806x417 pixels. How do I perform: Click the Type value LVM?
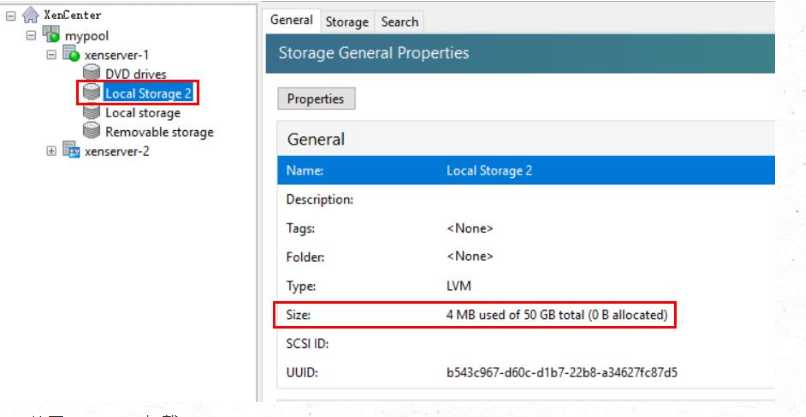tap(459, 285)
